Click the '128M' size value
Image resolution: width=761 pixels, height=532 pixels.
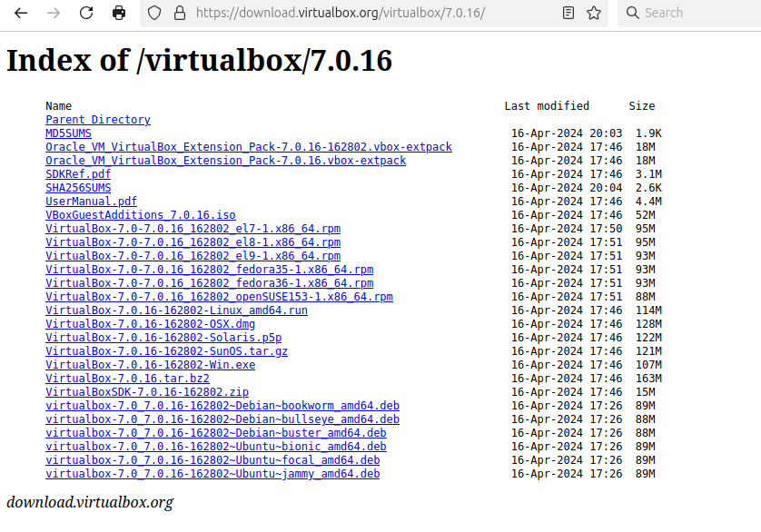(649, 323)
